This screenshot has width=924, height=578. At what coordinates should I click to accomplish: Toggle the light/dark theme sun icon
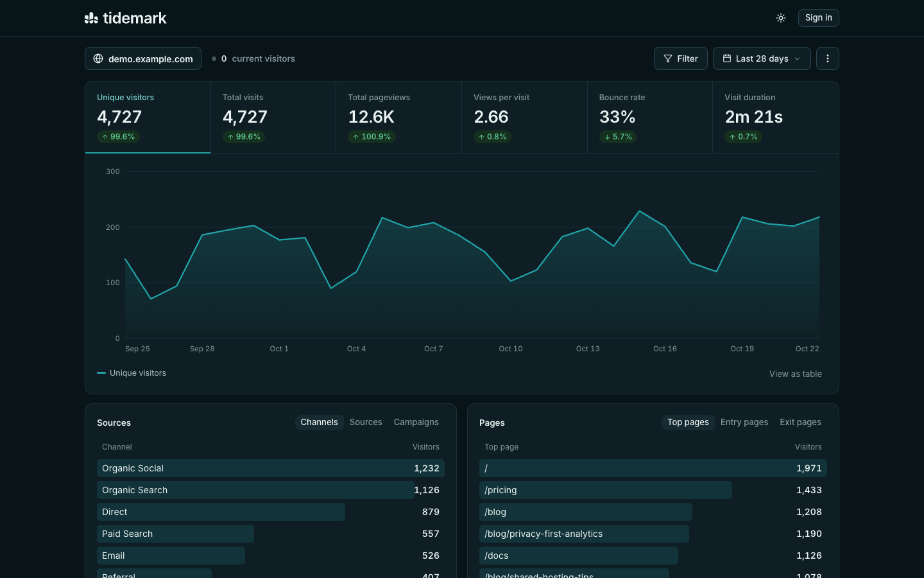point(781,18)
